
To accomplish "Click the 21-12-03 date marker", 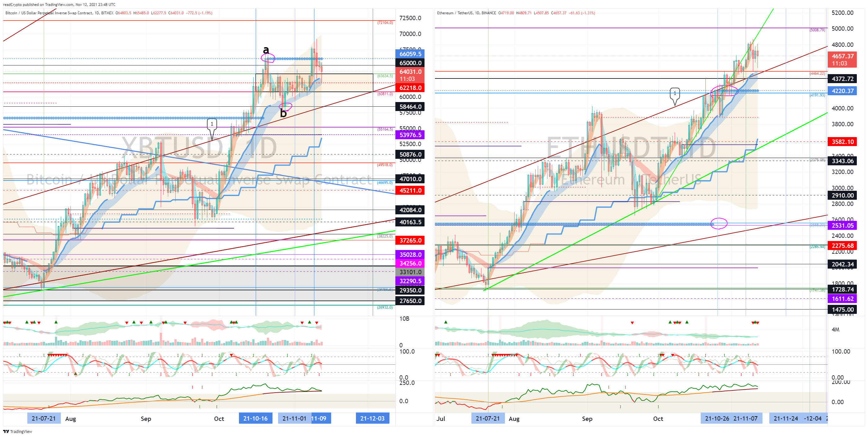I will click(372, 418).
